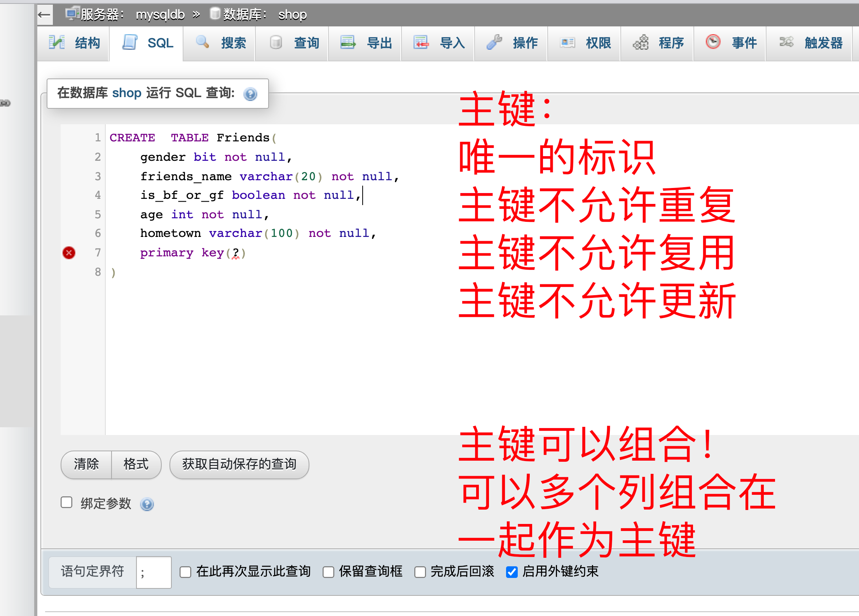Click the left sidebar link icon

click(x=5, y=103)
